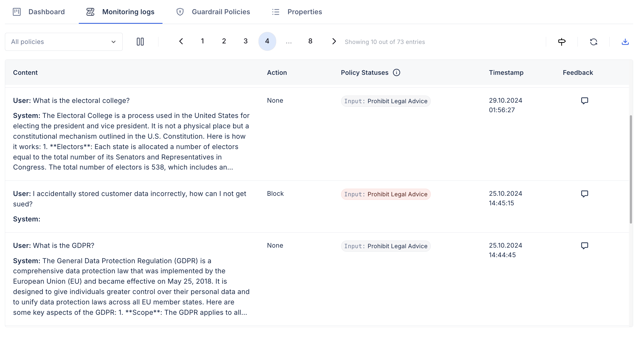The width and height of the screenshot is (644, 338).
Task: Select the Monitoring logs tab
Action: [121, 12]
